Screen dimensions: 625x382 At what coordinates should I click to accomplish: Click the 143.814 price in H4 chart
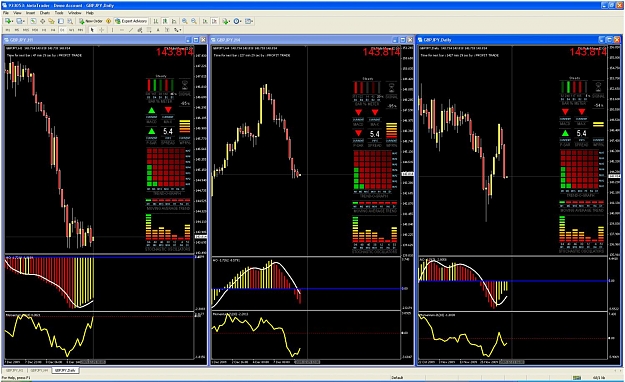[381, 52]
